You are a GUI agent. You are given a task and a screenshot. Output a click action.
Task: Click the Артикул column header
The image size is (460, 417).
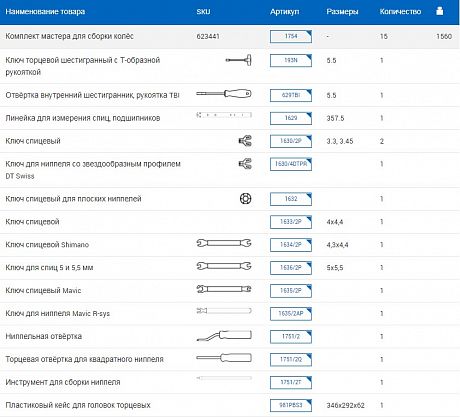pyautogui.click(x=284, y=12)
